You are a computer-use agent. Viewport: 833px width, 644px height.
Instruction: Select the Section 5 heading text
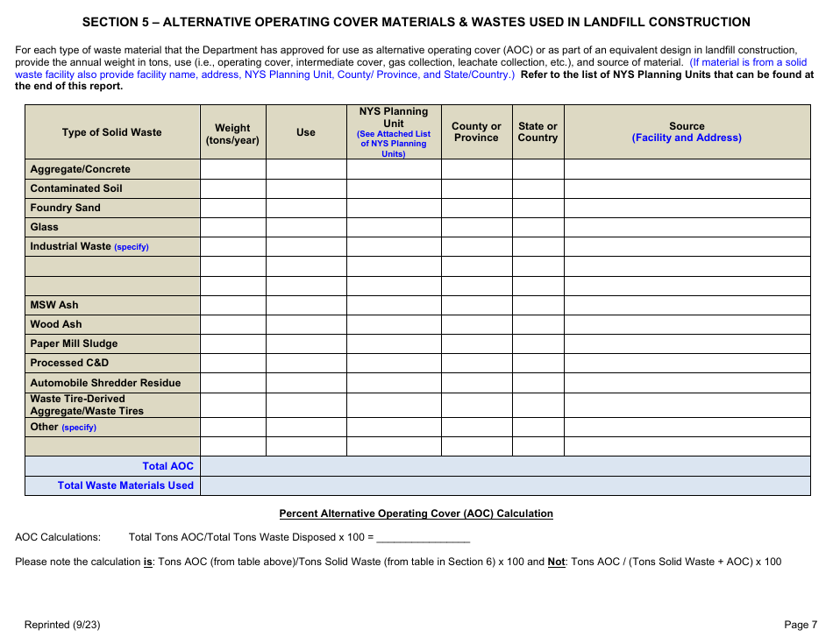coord(416,21)
